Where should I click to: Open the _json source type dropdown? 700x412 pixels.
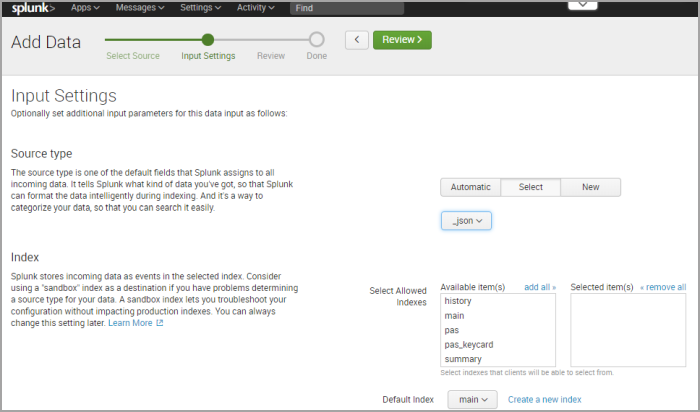click(466, 220)
